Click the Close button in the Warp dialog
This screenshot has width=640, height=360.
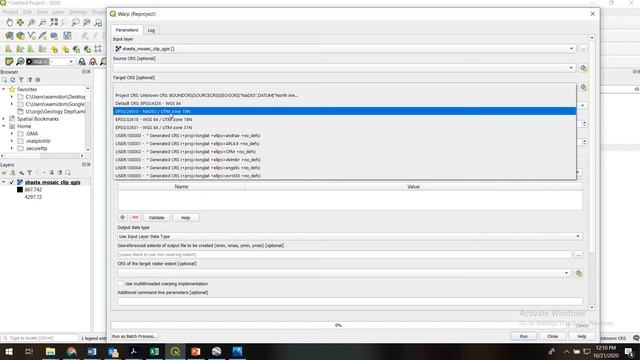pos(553,336)
